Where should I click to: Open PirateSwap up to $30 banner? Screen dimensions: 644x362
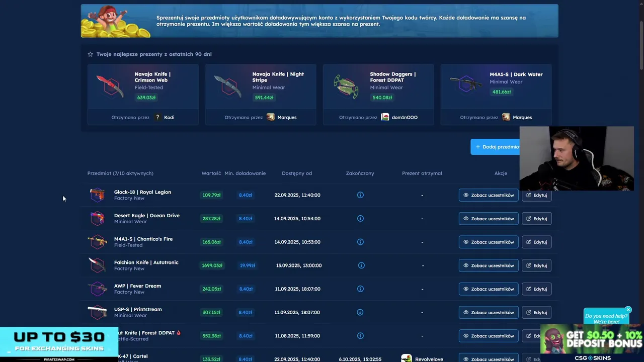[59, 345]
